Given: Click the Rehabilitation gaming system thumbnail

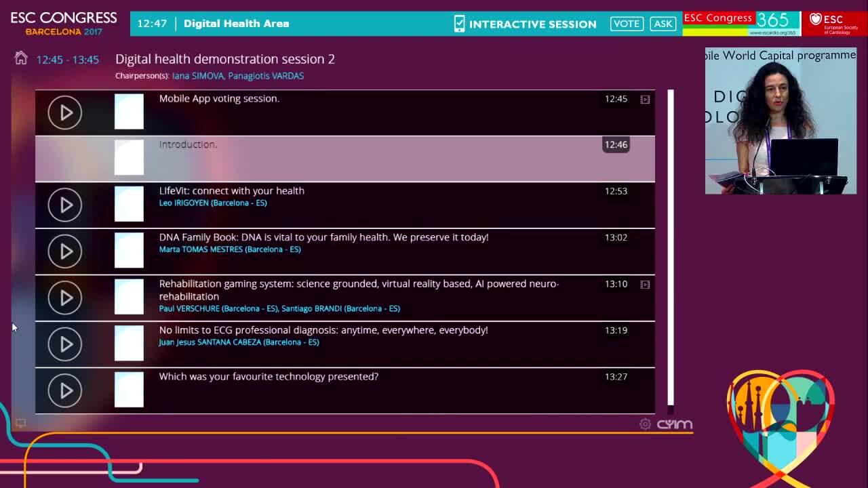Looking at the screenshot, I should pyautogui.click(x=129, y=297).
